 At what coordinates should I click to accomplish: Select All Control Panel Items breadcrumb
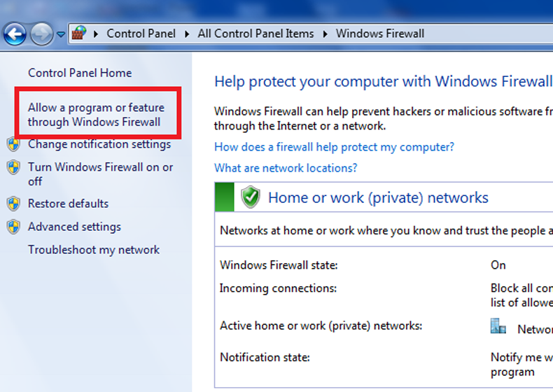pyautogui.click(x=255, y=34)
